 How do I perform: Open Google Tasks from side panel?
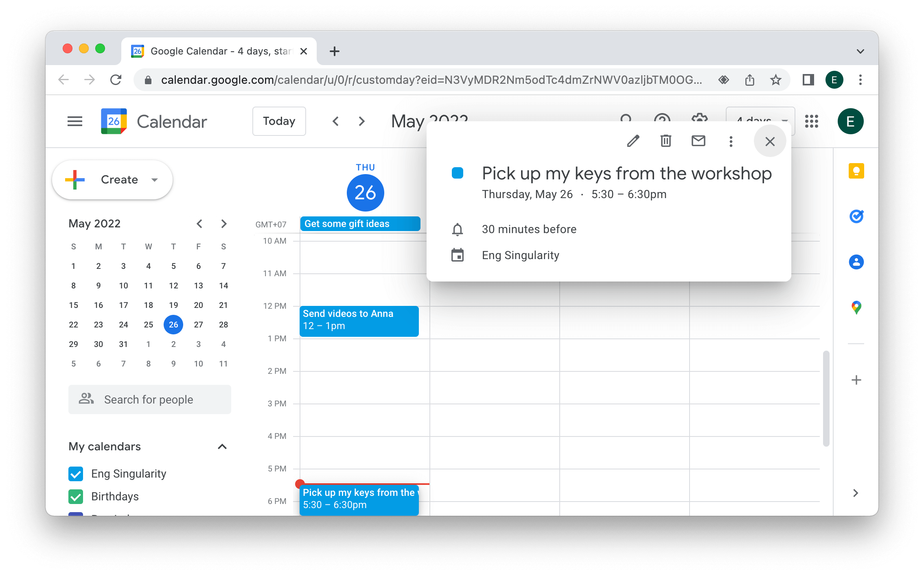click(x=856, y=216)
